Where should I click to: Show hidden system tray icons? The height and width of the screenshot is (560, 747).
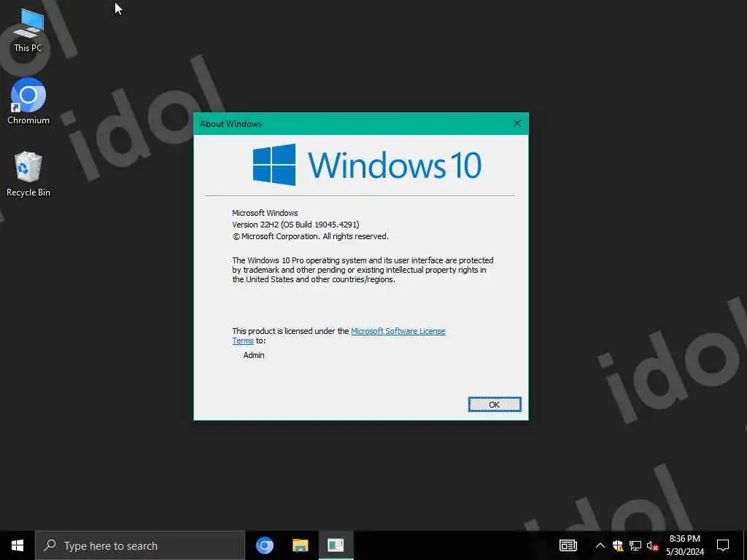point(600,545)
